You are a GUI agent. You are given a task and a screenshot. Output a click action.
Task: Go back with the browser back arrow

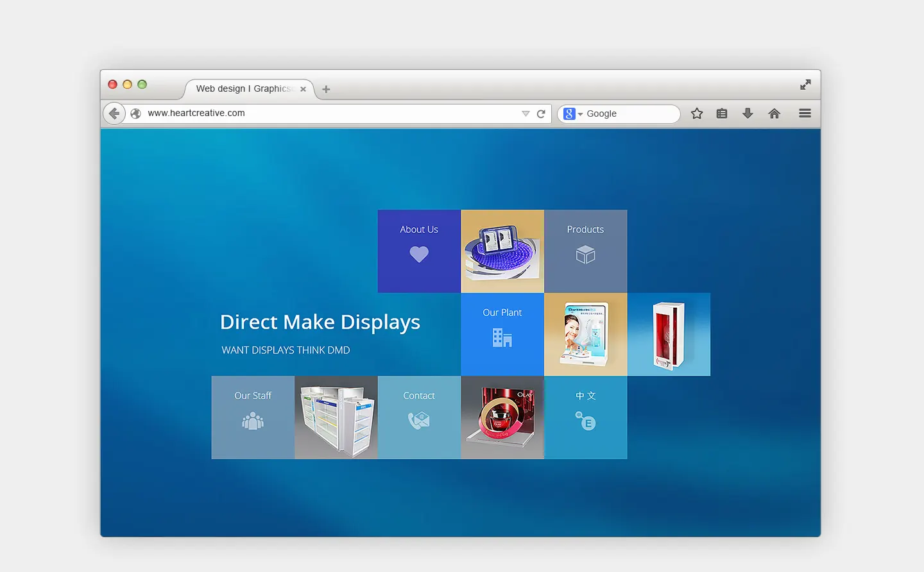click(114, 114)
